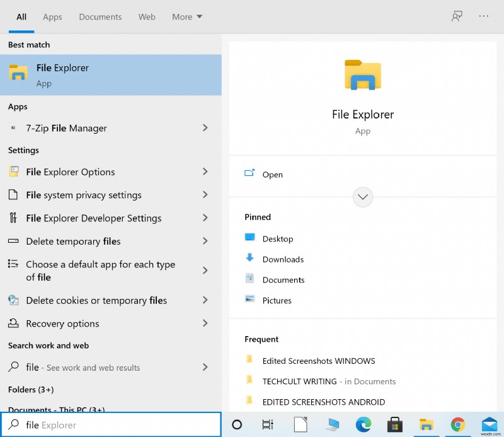Open the Mail app taskbar icon
The image size is (504, 437).
click(490, 424)
